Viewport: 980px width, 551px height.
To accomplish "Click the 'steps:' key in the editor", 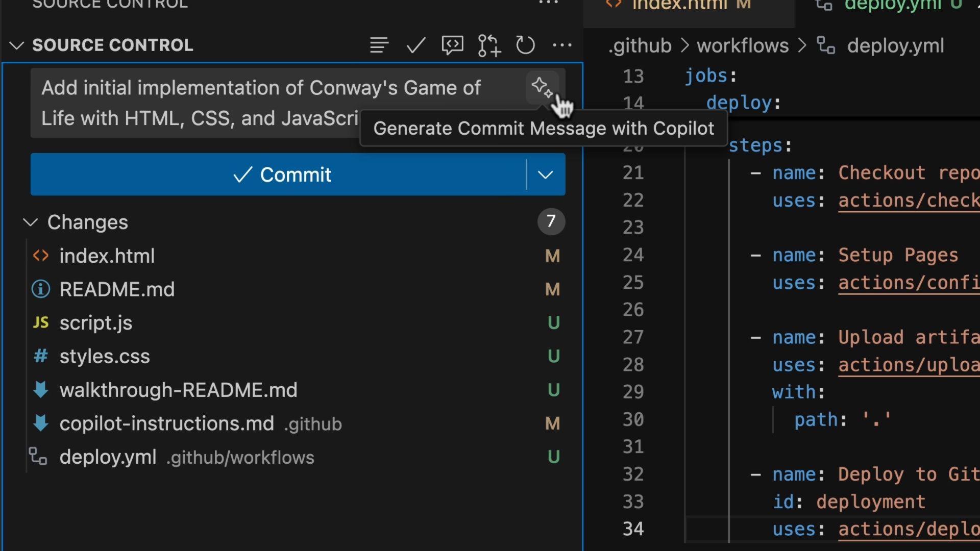I will click(761, 146).
